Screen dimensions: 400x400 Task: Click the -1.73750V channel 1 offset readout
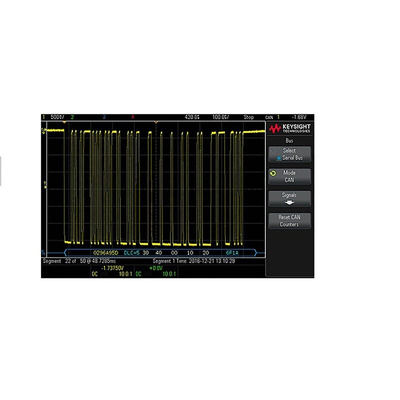112,268
